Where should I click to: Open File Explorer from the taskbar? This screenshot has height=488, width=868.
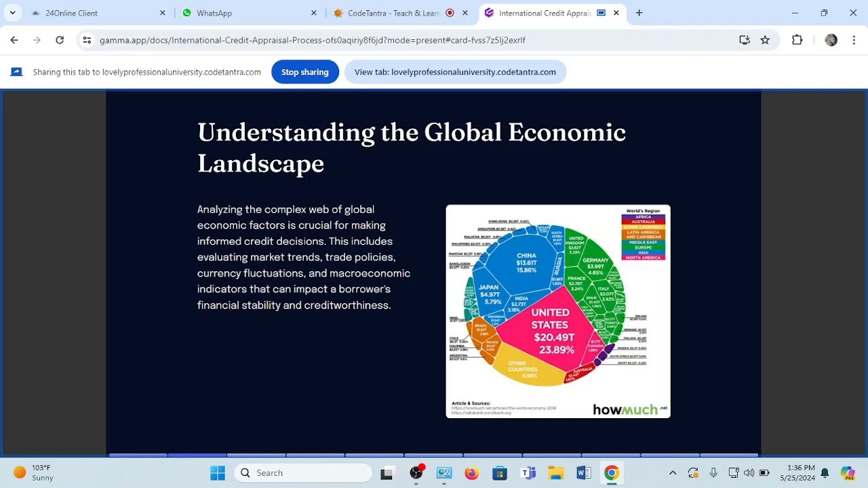coord(555,473)
